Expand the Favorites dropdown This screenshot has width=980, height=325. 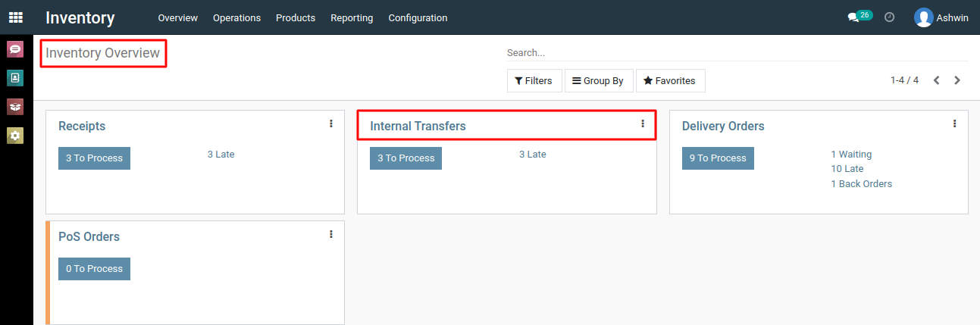coord(670,80)
